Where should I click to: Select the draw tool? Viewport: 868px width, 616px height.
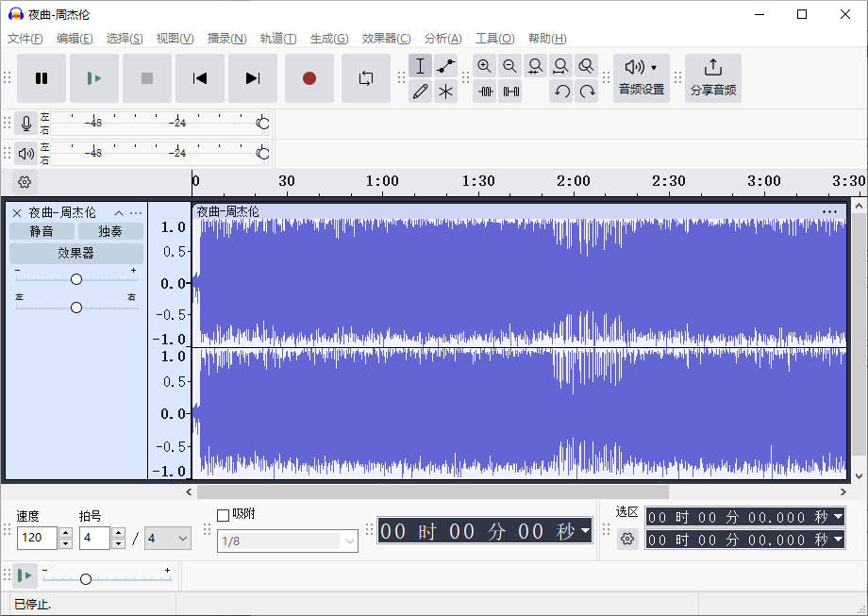tap(420, 92)
